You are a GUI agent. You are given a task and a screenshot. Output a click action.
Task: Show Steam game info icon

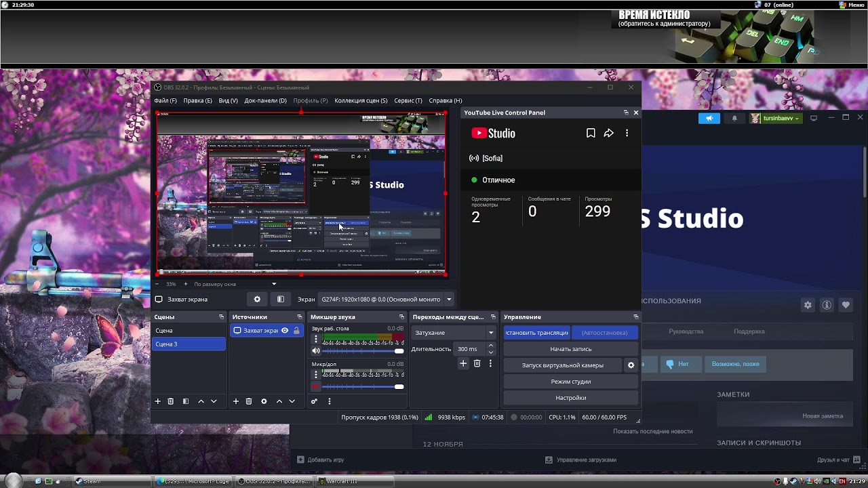click(827, 305)
